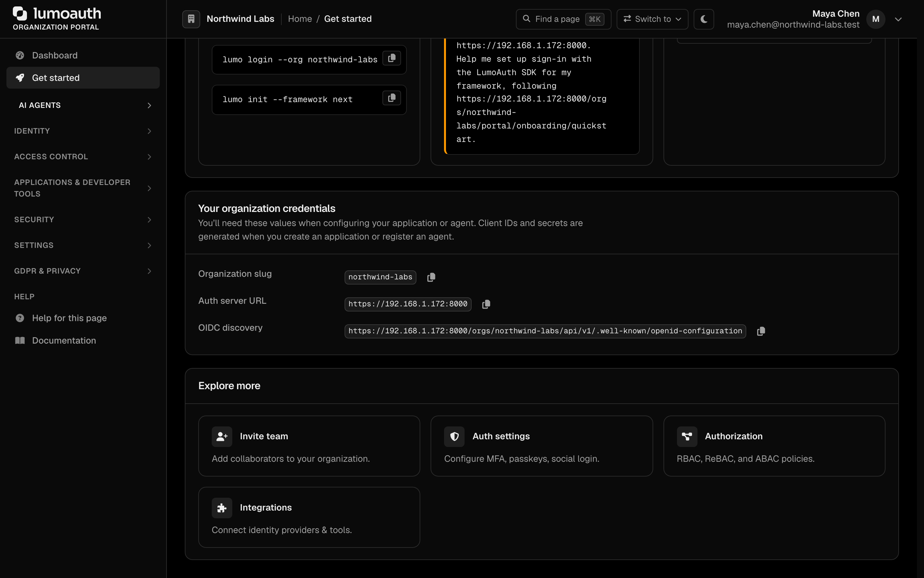Expand the Identity section
924x578 pixels.
coord(83,131)
